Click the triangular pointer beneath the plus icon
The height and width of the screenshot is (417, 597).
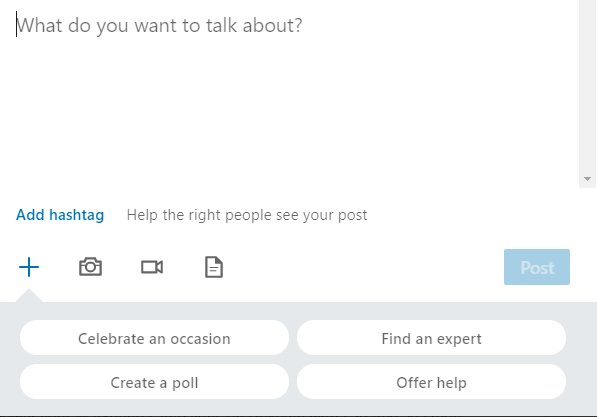(29, 296)
